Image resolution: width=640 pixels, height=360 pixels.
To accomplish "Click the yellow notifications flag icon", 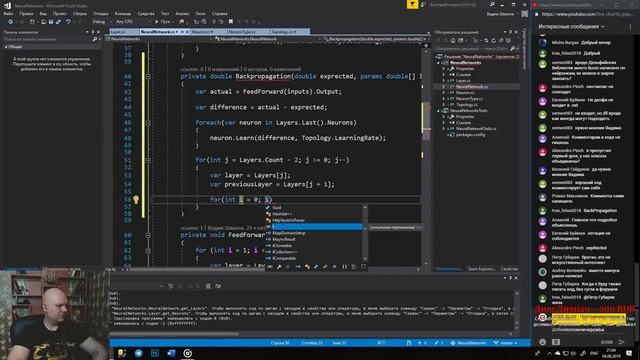I will pos(412,4).
